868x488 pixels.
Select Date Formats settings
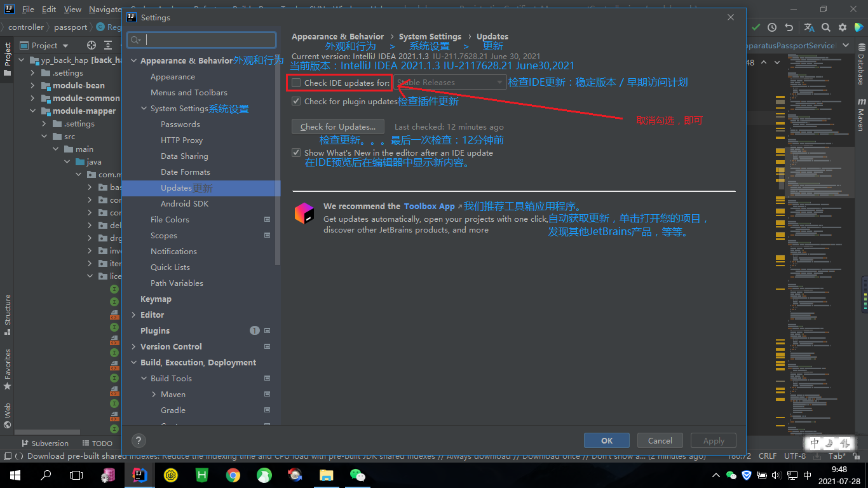pos(186,172)
